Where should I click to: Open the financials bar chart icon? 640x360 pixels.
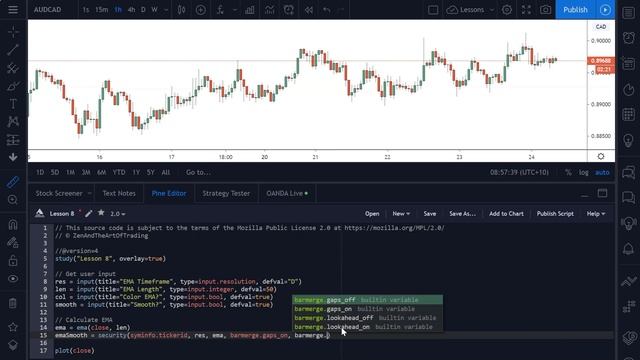pyautogui.click(x=250, y=9)
